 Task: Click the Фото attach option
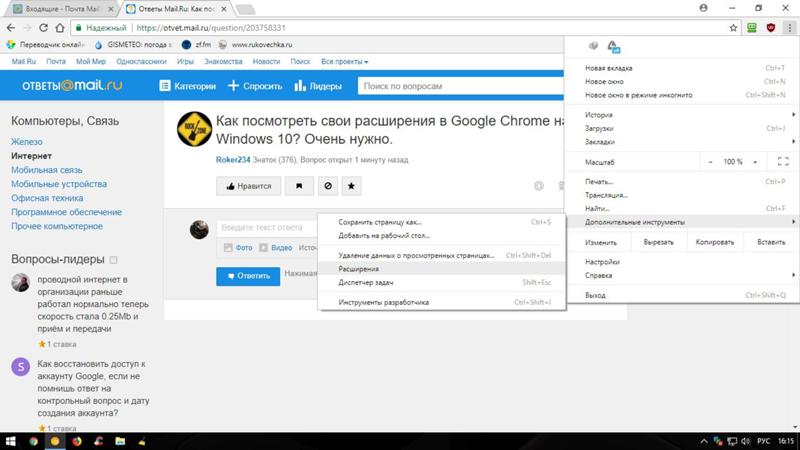tap(238, 247)
